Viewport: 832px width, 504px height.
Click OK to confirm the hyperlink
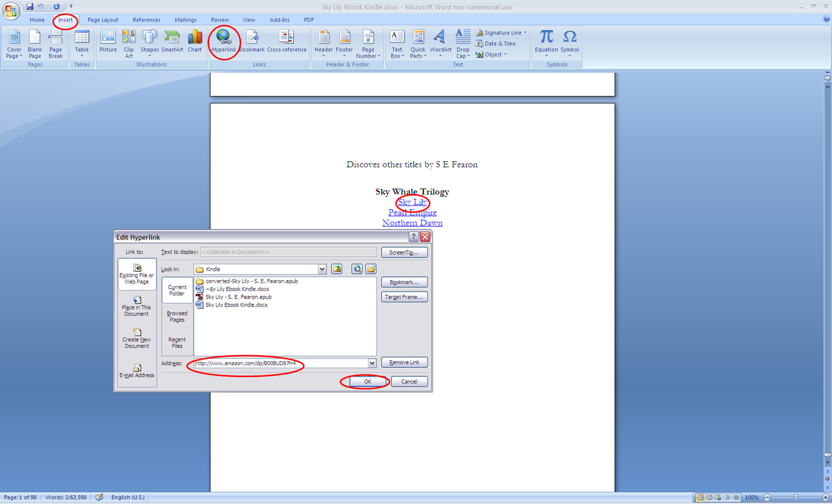click(367, 381)
